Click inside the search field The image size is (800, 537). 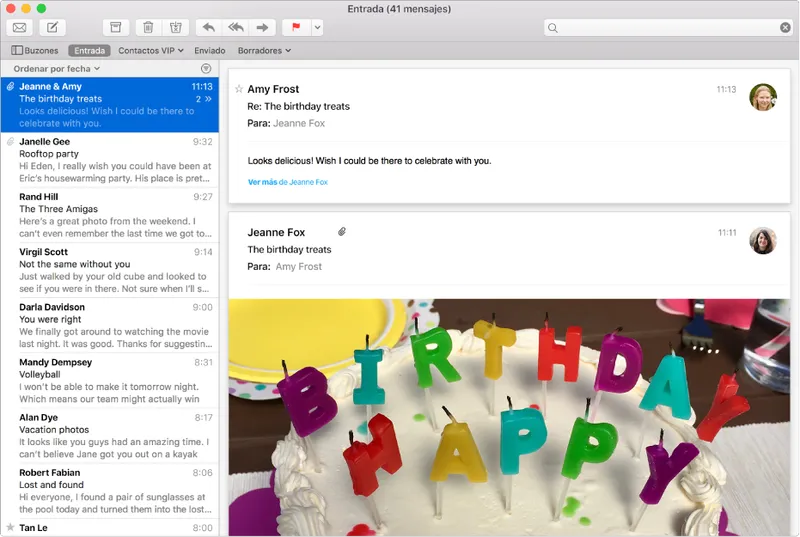coord(668,28)
